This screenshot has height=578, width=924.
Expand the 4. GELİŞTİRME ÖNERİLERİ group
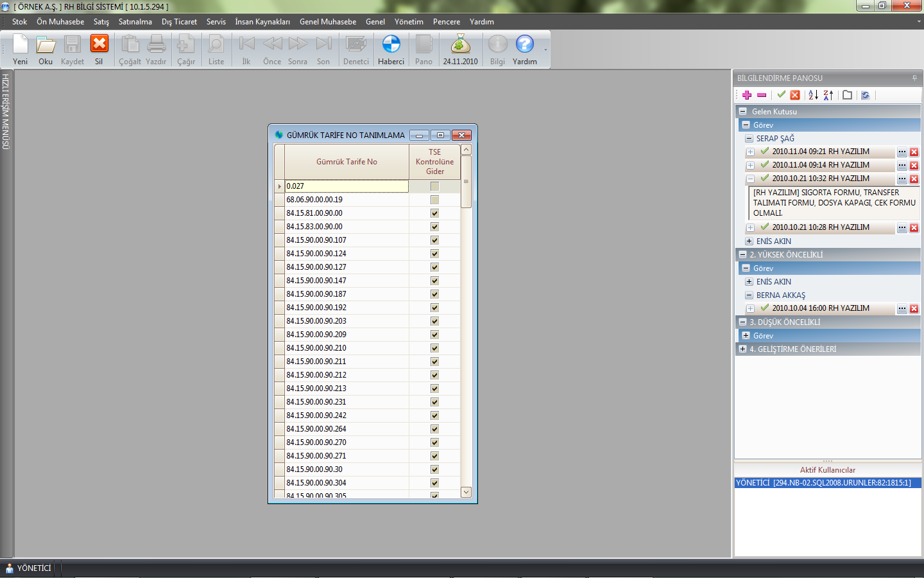[x=743, y=349]
